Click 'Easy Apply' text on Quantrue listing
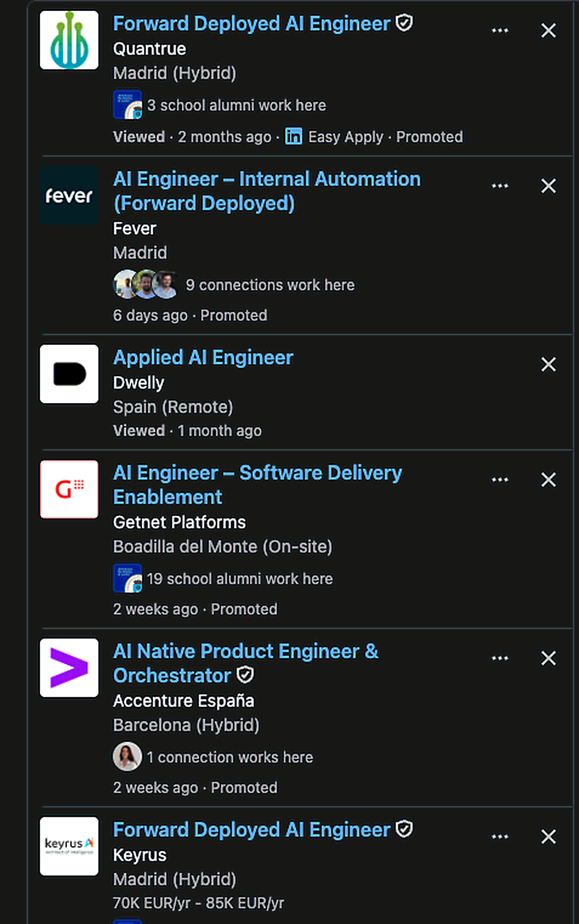Viewport: 579px width, 924px height. (x=346, y=137)
